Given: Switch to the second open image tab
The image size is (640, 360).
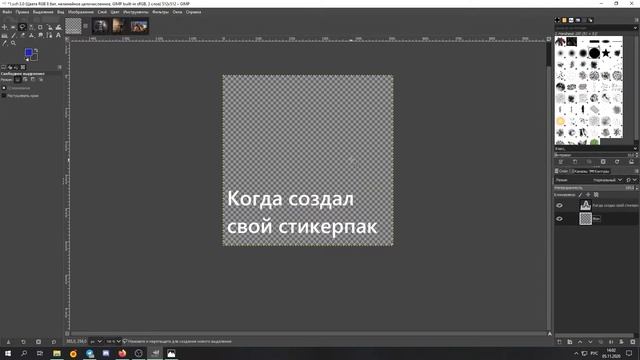Looking at the screenshot, I should [100, 26].
